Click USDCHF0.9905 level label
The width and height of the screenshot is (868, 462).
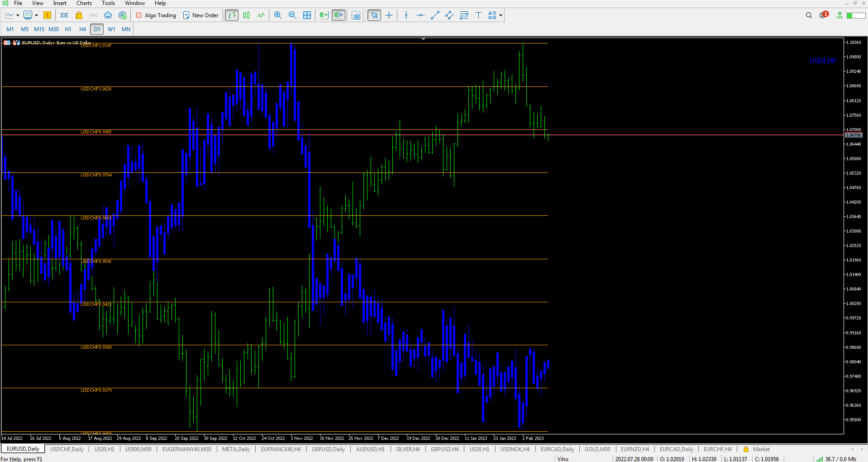(96, 132)
